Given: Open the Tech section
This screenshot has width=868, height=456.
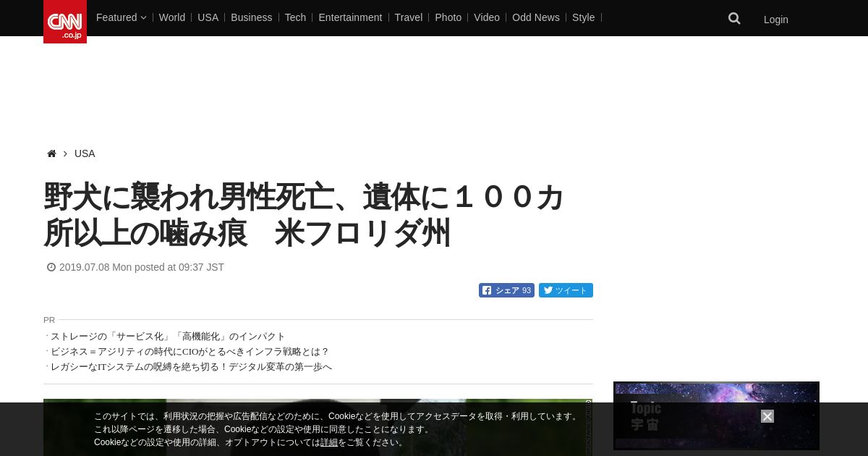Looking at the screenshot, I should (x=295, y=17).
